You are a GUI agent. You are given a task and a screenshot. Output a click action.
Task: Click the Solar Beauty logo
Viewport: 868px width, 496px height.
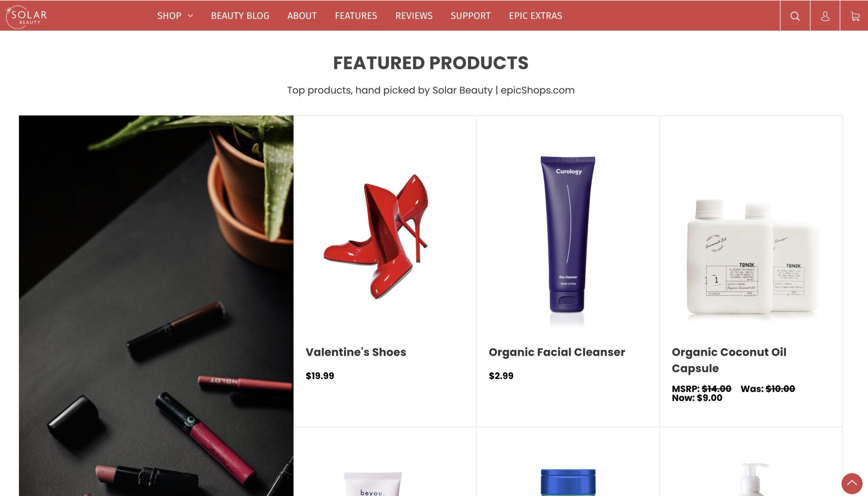(26, 17)
